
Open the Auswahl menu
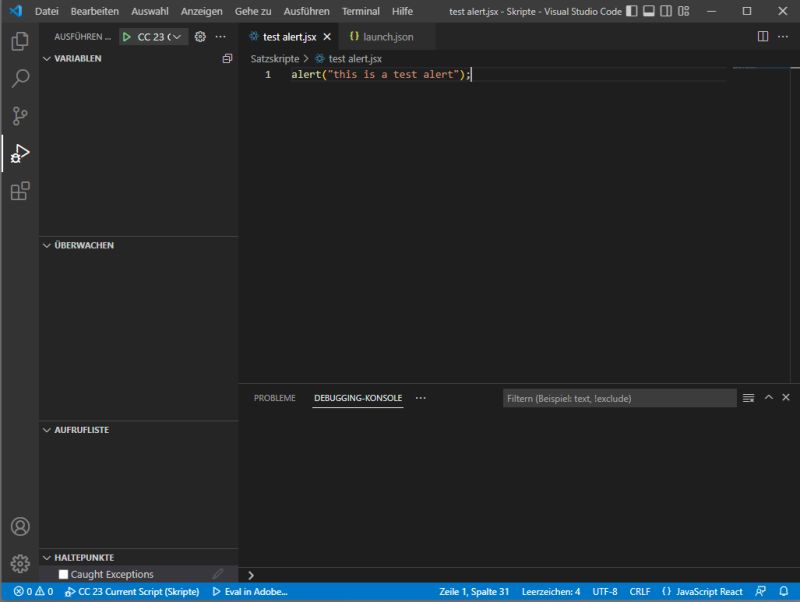(149, 11)
